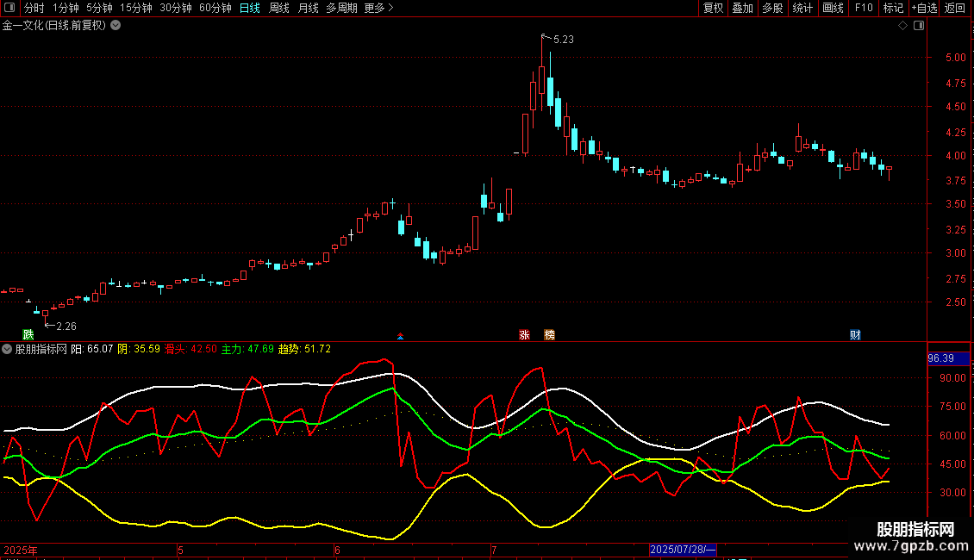This screenshot has width=974, height=560.
Task: Click the red 涨 marker icon
Action: pos(524,334)
